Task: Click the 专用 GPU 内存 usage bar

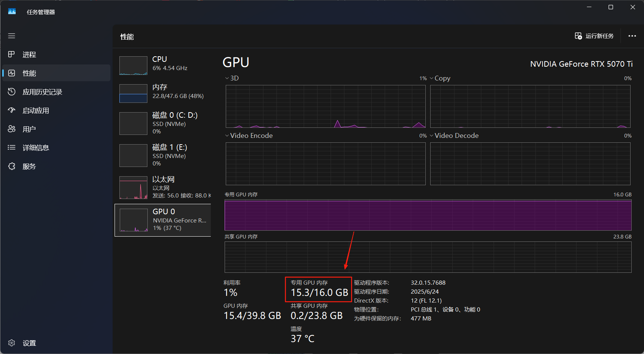Action: [x=427, y=215]
